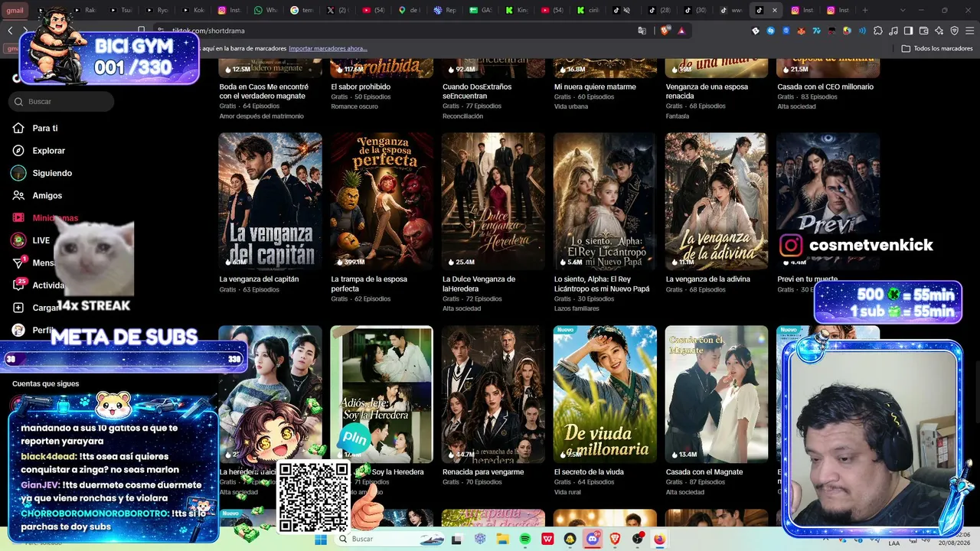Viewport: 980px width, 551px height.
Task: Click the Lazos familiares category label
Action: click(x=577, y=308)
